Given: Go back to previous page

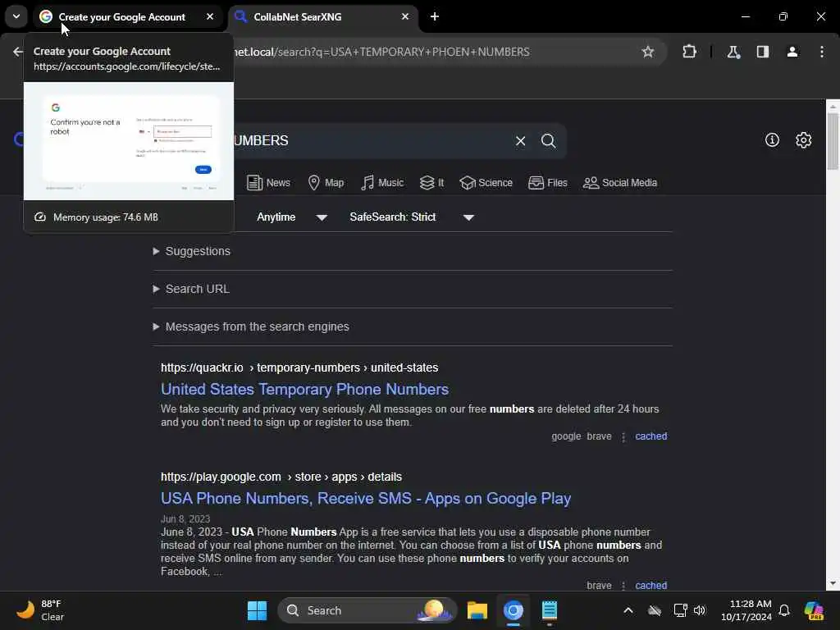Looking at the screenshot, I should (x=18, y=52).
